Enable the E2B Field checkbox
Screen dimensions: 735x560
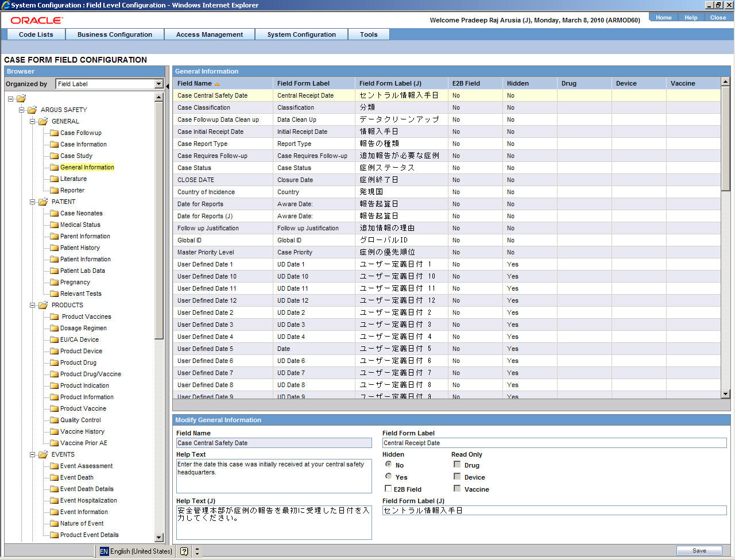(388, 489)
